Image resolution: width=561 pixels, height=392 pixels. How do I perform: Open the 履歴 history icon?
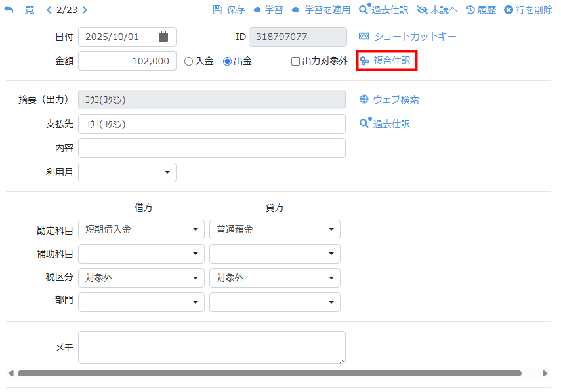470,10
